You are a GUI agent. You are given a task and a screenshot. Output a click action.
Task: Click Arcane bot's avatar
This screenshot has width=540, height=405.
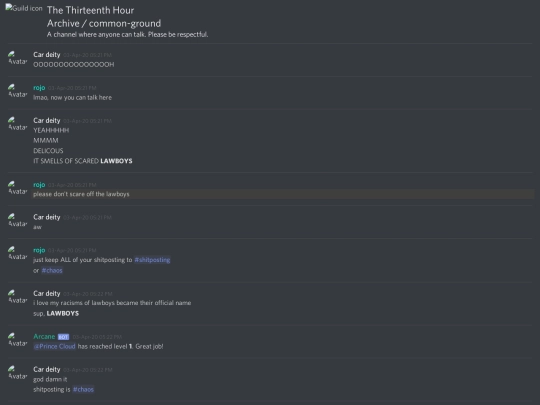18,340
